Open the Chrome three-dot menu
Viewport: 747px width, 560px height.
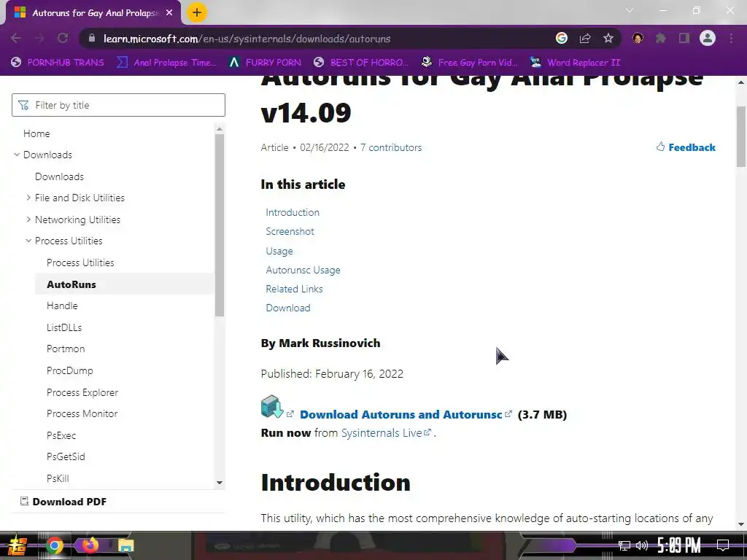pos(731,38)
